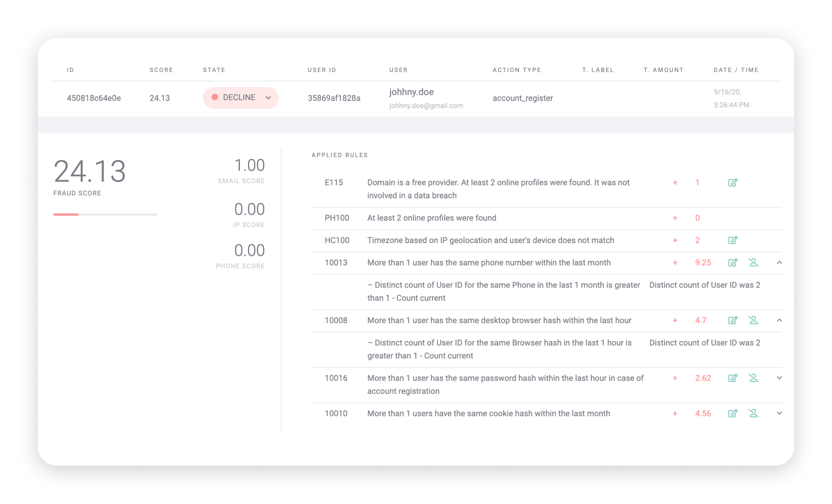832x504 pixels.
Task: Collapse rule 10013 details
Action: 779,262
